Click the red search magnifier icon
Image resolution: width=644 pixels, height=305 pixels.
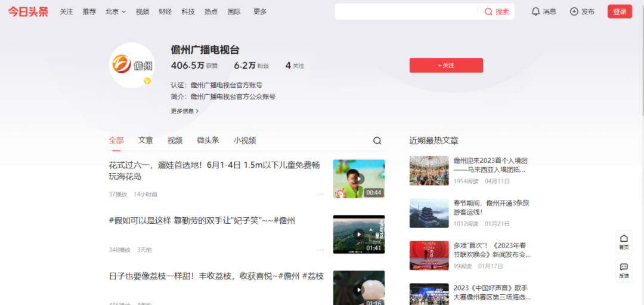pyautogui.click(x=488, y=11)
